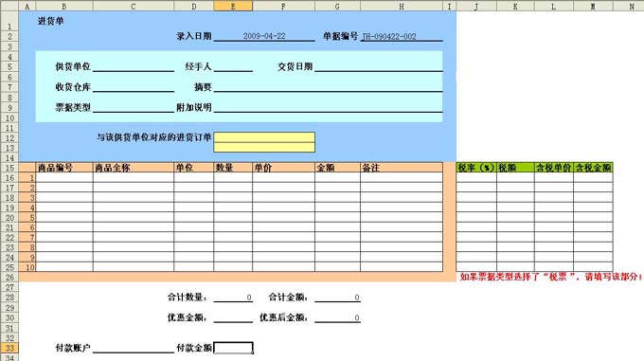This screenshot has width=644, height=361.
Task: Click the 合计数量 value cell
Action: tap(233, 298)
